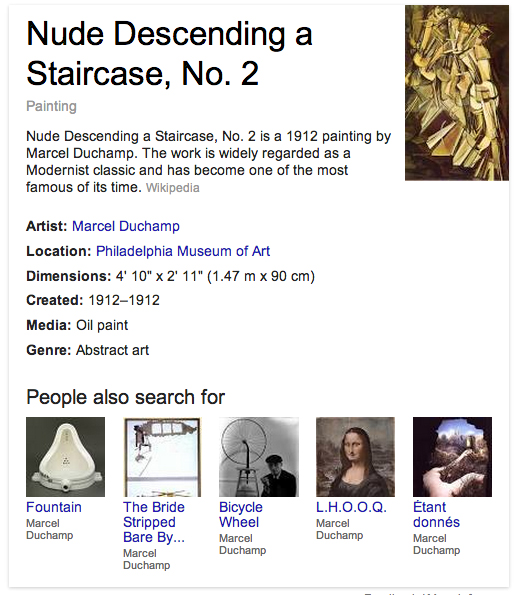Viewport: 517px width, 595px height.
Task: Click the Dimensions value text
Action: tap(215, 276)
